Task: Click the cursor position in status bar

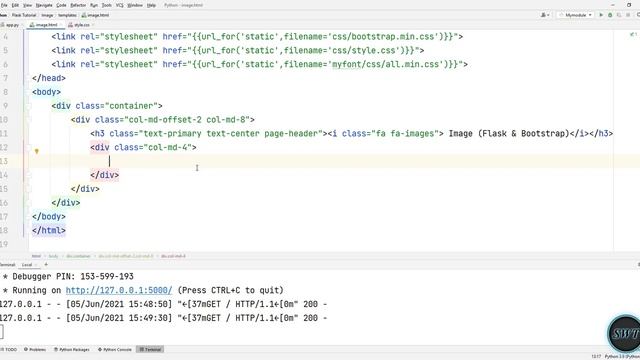Action: coord(596,357)
